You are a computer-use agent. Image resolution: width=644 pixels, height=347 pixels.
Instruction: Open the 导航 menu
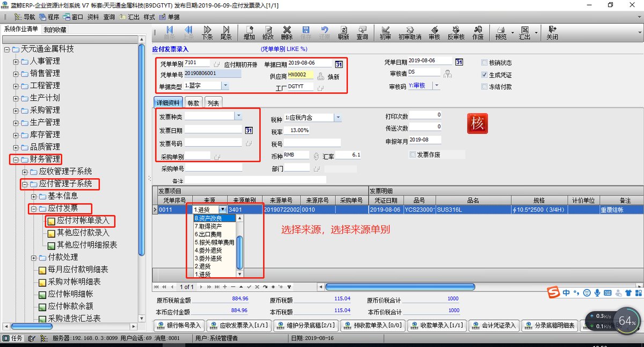click(25, 17)
